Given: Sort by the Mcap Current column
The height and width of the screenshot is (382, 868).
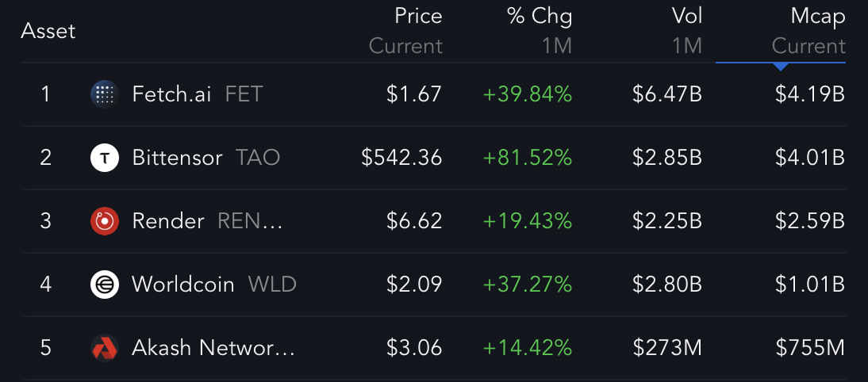Looking at the screenshot, I should tap(808, 31).
